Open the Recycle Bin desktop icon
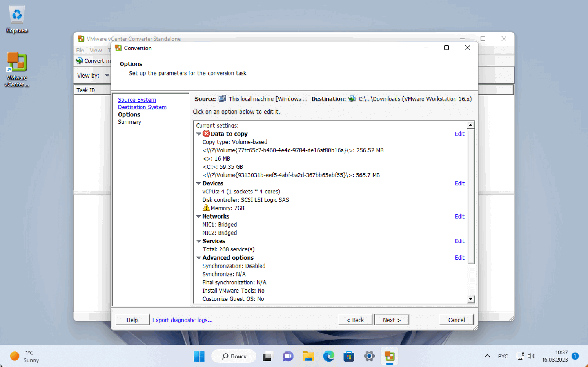This screenshot has height=367, width=588. pos(17,20)
